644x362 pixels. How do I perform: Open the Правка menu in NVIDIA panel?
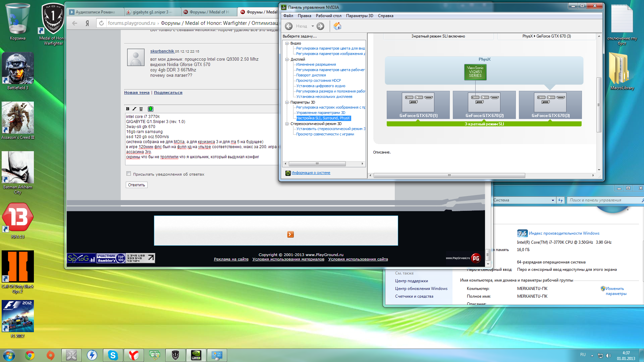[x=304, y=16]
